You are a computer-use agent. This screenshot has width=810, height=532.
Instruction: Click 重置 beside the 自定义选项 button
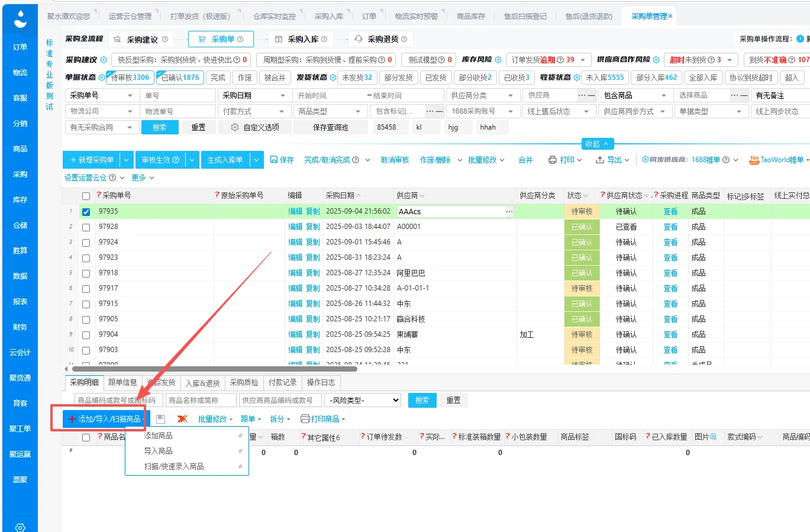pos(198,127)
